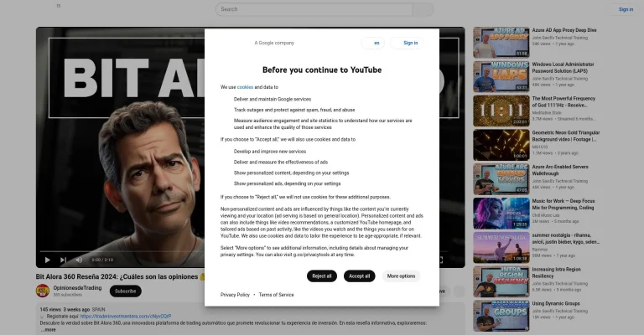
Task: Open Geometric Neon Gold Triangular video thumbnail
Action: tap(501, 145)
